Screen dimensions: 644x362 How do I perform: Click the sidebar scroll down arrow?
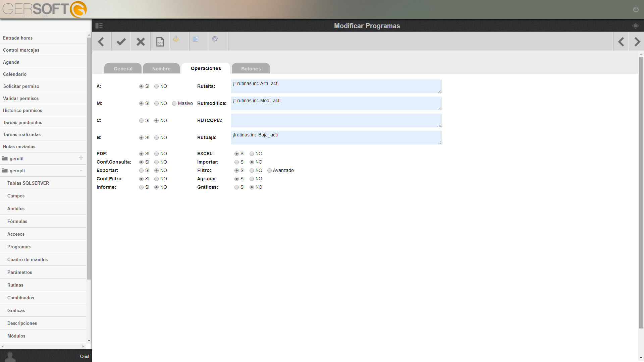pos(89,341)
